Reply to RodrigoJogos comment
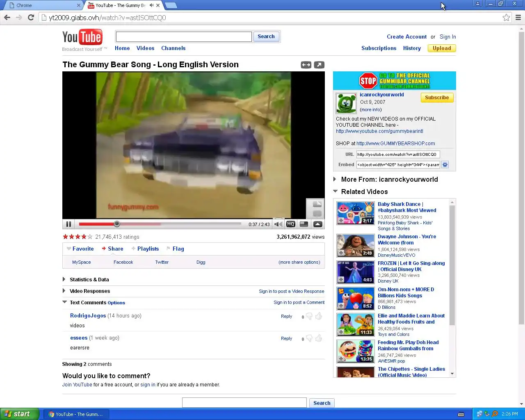 287,317
